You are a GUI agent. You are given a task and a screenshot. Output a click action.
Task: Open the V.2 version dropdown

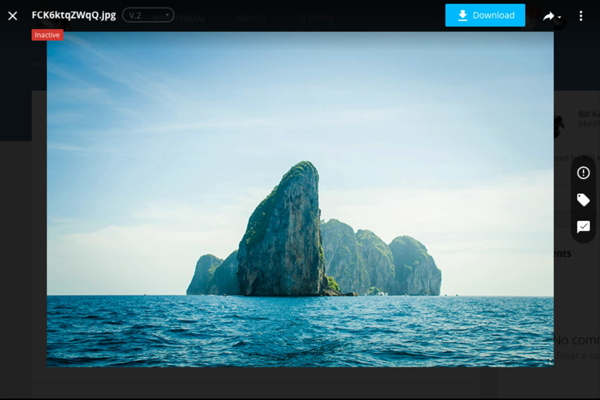point(148,15)
